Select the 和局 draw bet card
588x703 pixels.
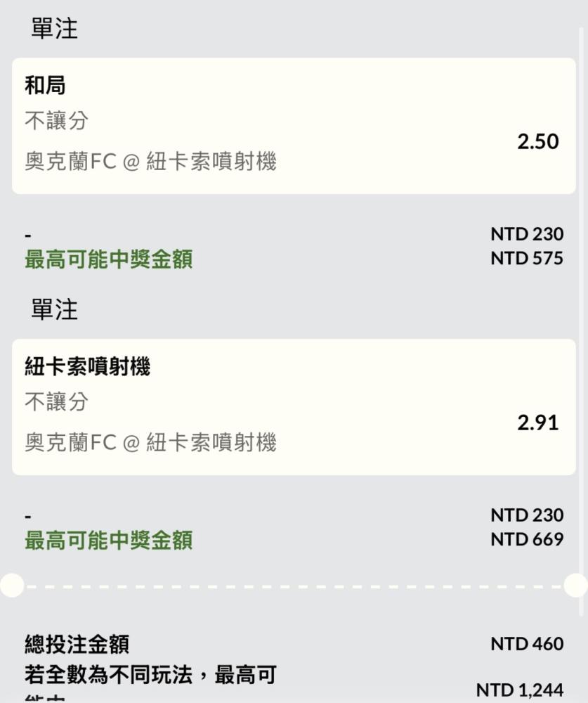click(x=294, y=126)
